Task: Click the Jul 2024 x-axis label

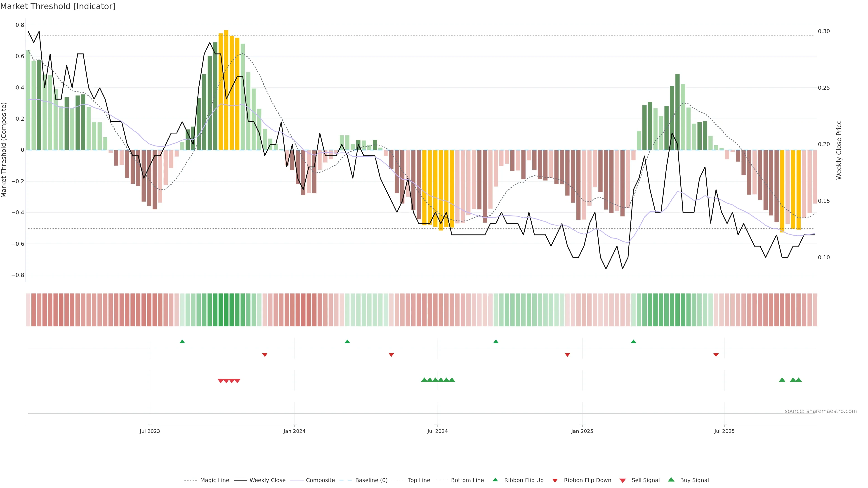Action: point(437,431)
